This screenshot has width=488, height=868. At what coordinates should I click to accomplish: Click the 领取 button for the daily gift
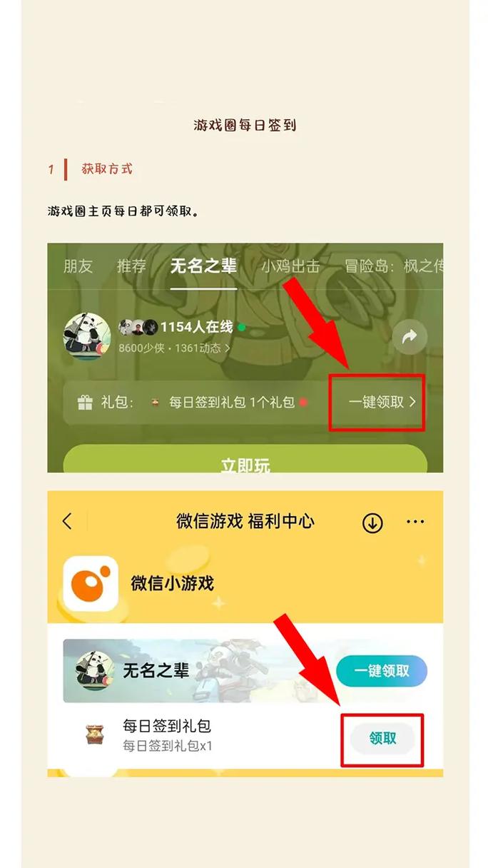pyautogui.click(x=382, y=739)
